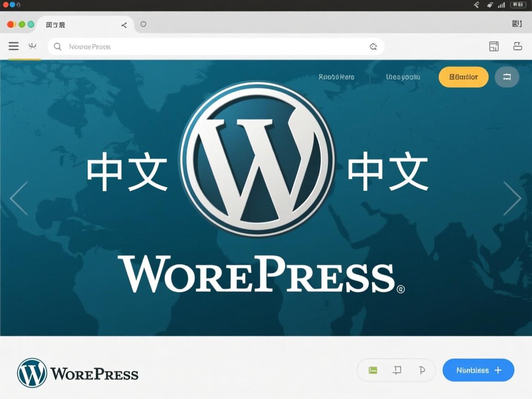Viewport: 532px width, 399px height.
Task: Click the window layout icon at the toolbar right
Action: pyautogui.click(x=494, y=46)
